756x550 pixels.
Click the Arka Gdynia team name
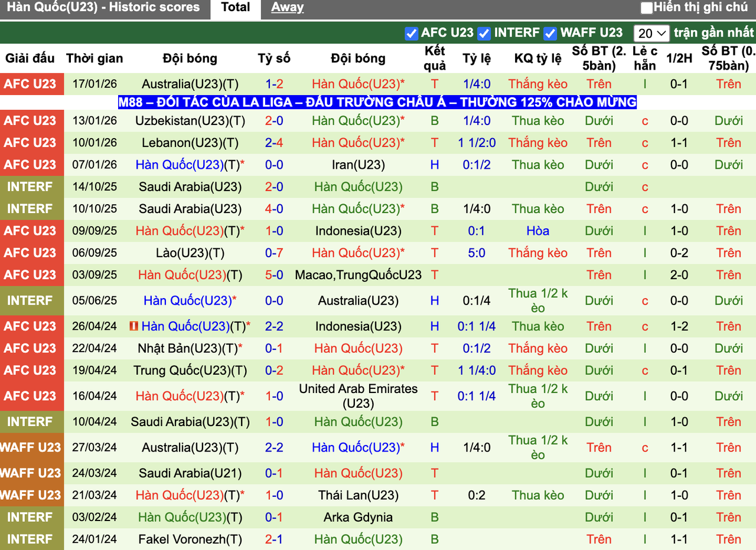358,517
